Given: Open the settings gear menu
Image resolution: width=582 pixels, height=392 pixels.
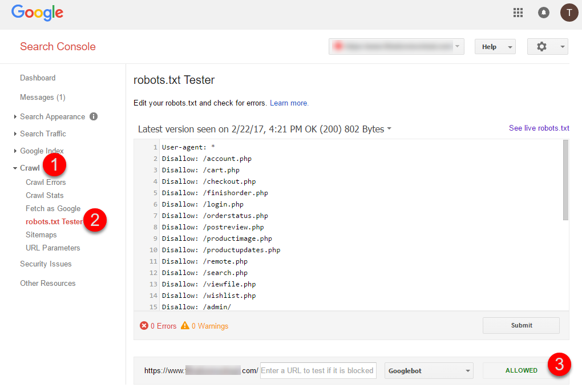Looking at the screenshot, I should 541,46.
